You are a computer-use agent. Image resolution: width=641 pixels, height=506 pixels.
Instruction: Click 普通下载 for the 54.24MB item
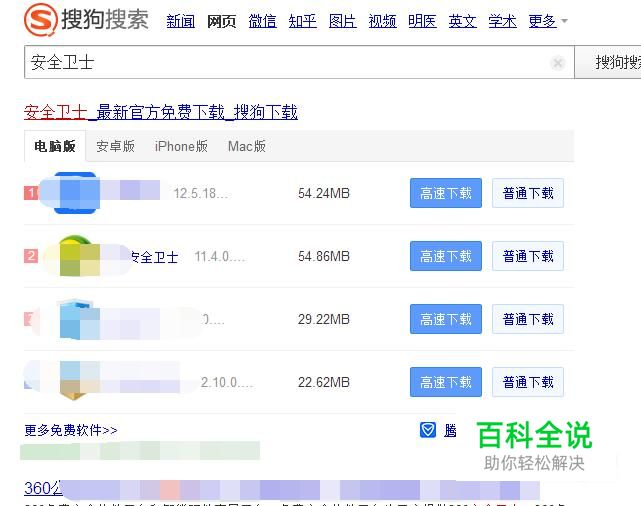point(528,193)
